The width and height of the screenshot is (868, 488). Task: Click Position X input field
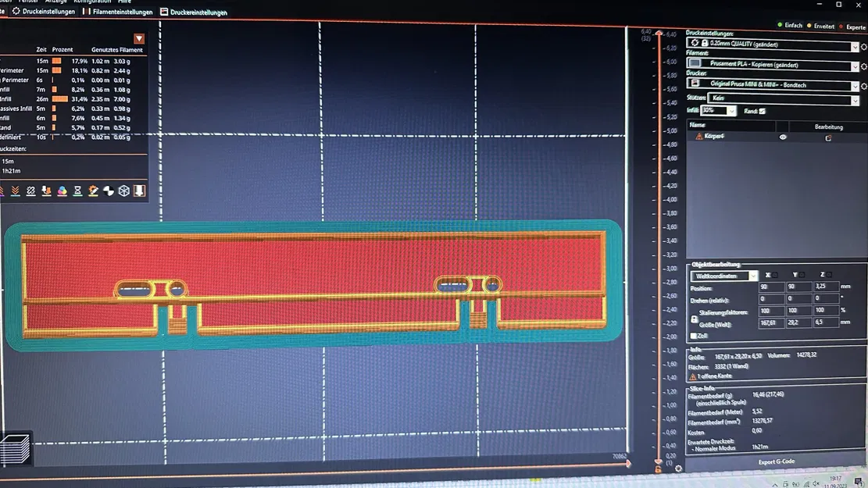[770, 287]
